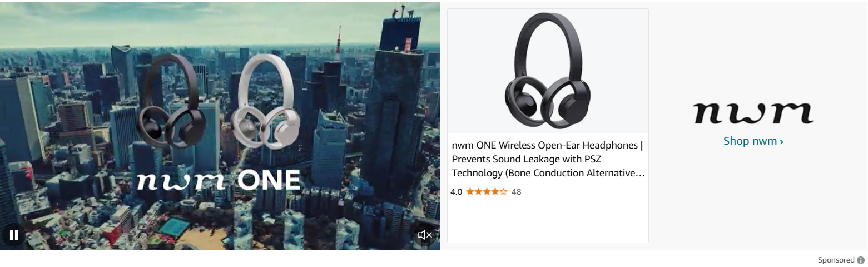View the 48 customer reviews
Viewport: 868px width, 267px height.
(516, 192)
